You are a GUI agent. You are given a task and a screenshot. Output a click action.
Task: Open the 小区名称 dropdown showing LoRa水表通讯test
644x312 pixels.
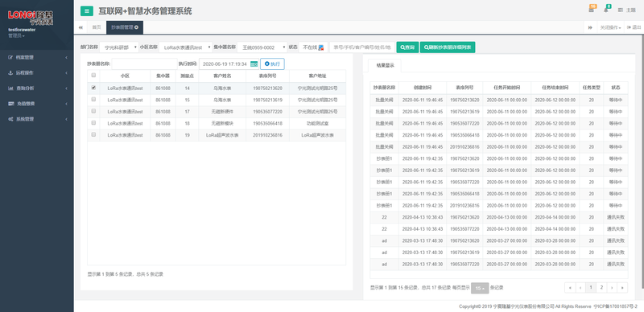click(x=186, y=47)
